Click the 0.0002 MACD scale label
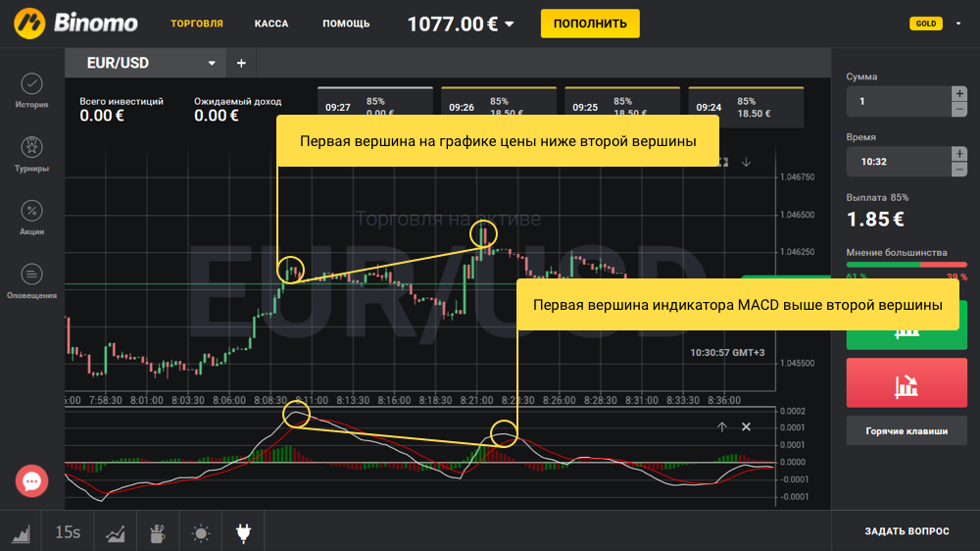 pos(793,411)
